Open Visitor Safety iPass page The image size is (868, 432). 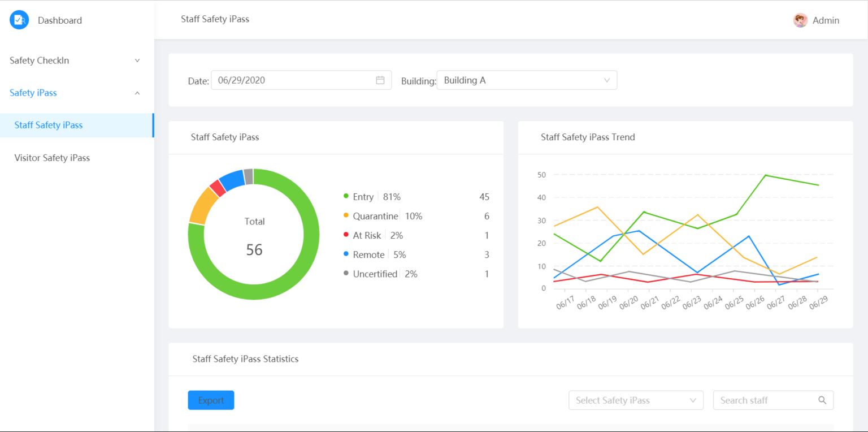pyautogui.click(x=52, y=158)
